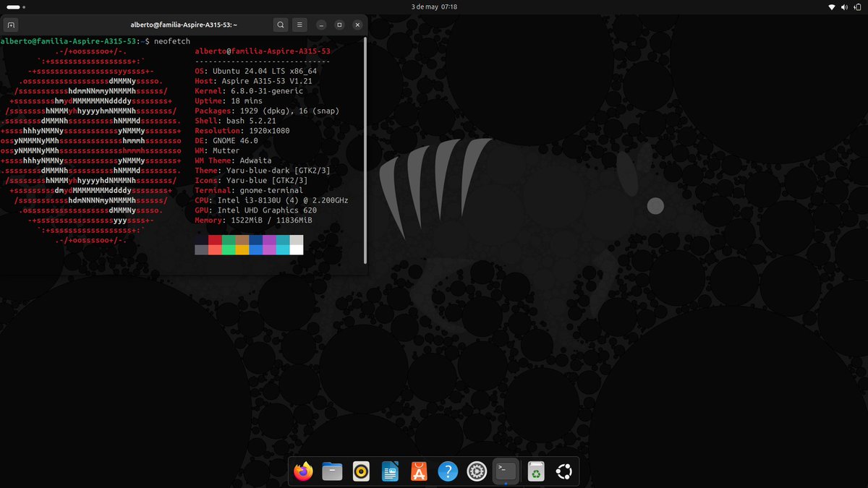
Task: Launch Firefox from the dock
Action: click(x=303, y=472)
